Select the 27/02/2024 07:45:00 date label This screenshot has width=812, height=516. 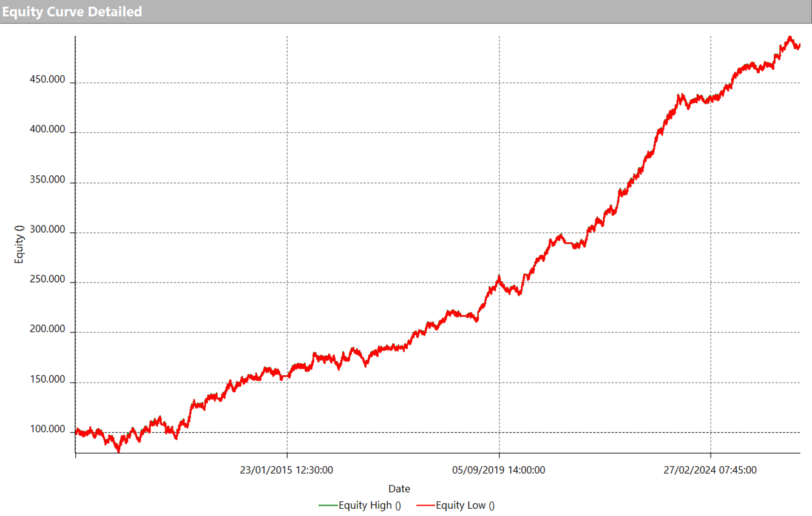[x=710, y=470]
